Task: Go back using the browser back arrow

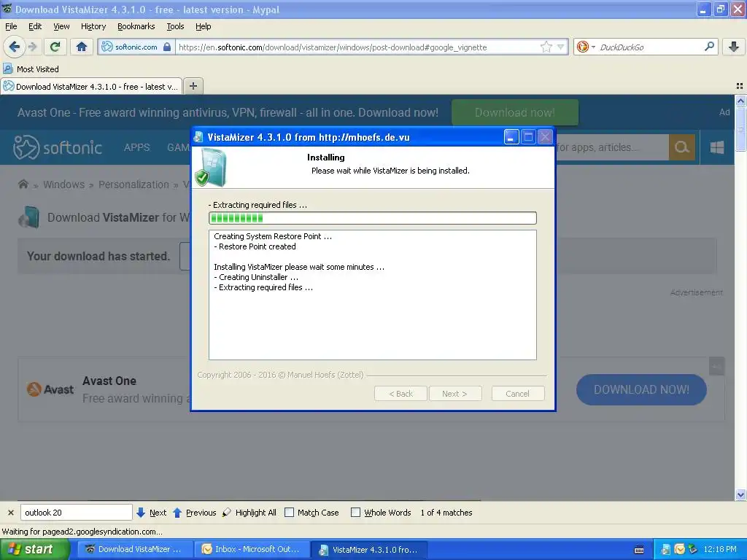Action: [14, 47]
